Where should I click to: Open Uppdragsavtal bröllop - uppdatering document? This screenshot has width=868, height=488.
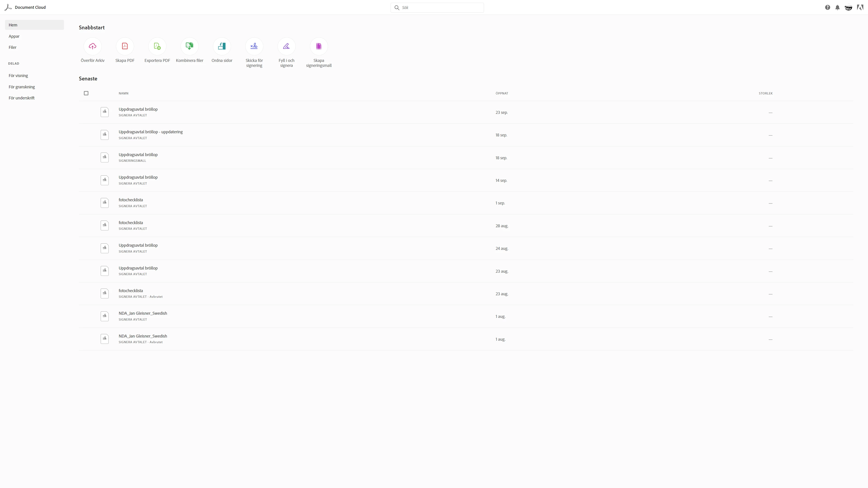click(x=151, y=132)
